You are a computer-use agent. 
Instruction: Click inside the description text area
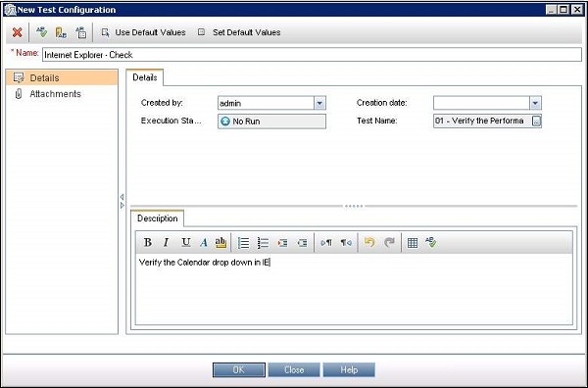(x=354, y=289)
